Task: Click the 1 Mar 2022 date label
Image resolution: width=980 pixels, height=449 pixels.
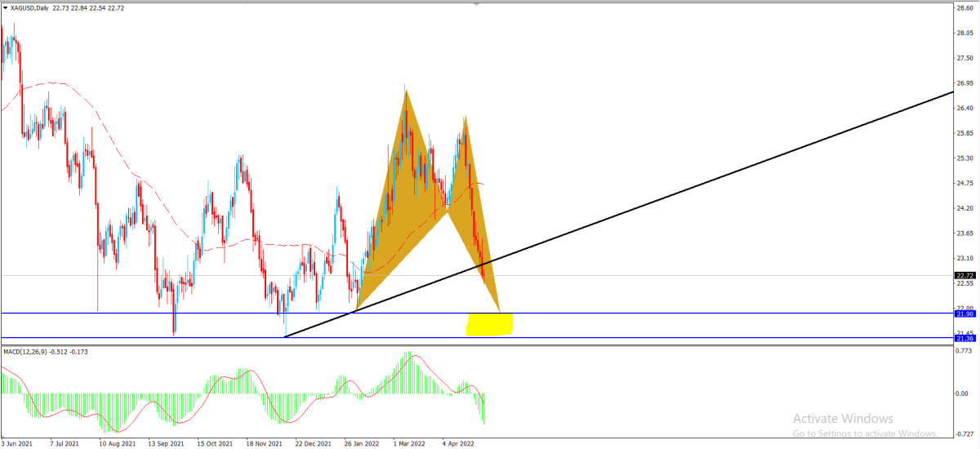Action: [409, 445]
